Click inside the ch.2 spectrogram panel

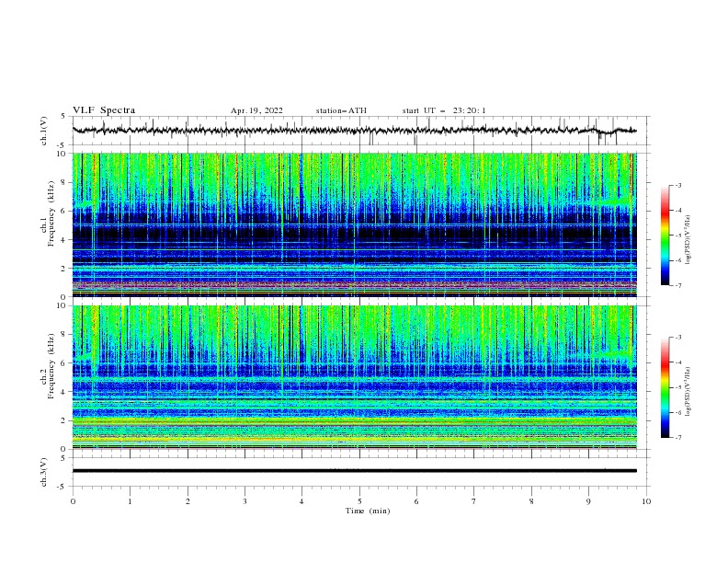(x=354, y=377)
